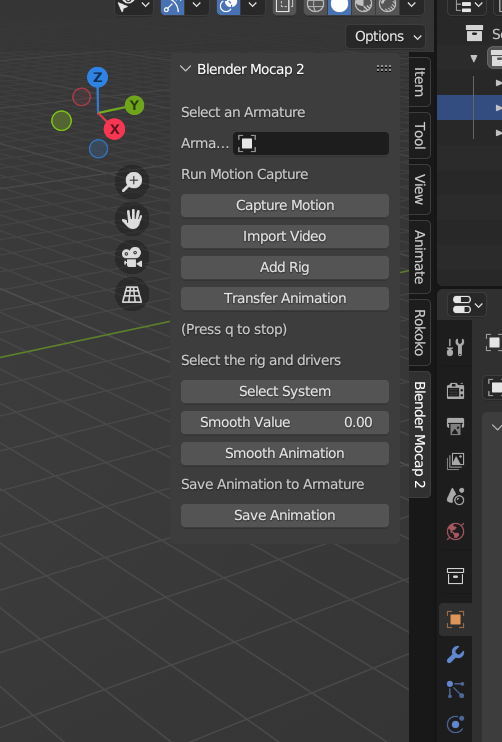Toggle the camera view icon
This screenshot has height=742, width=502.
132,257
